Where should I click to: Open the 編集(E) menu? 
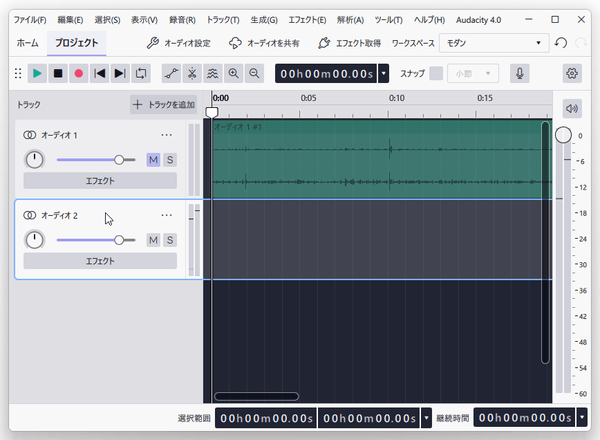pyautogui.click(x=70, y=20)
